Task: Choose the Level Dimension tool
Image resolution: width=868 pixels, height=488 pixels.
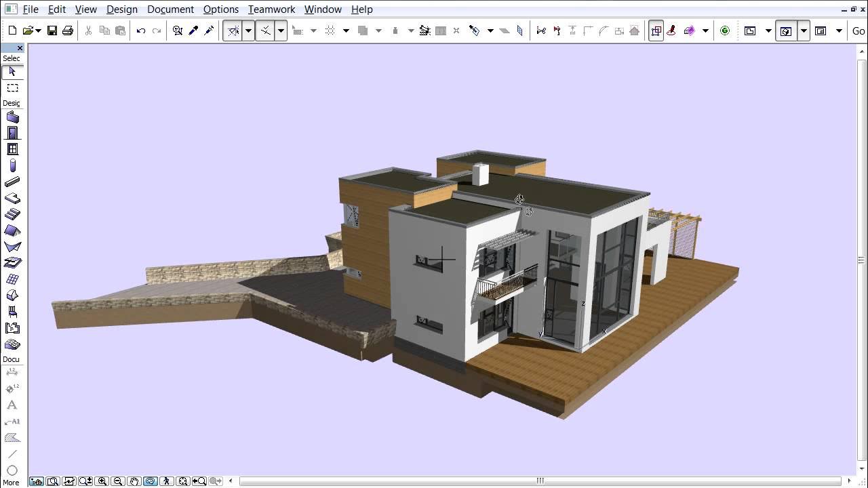Action: tap(12, 389)
